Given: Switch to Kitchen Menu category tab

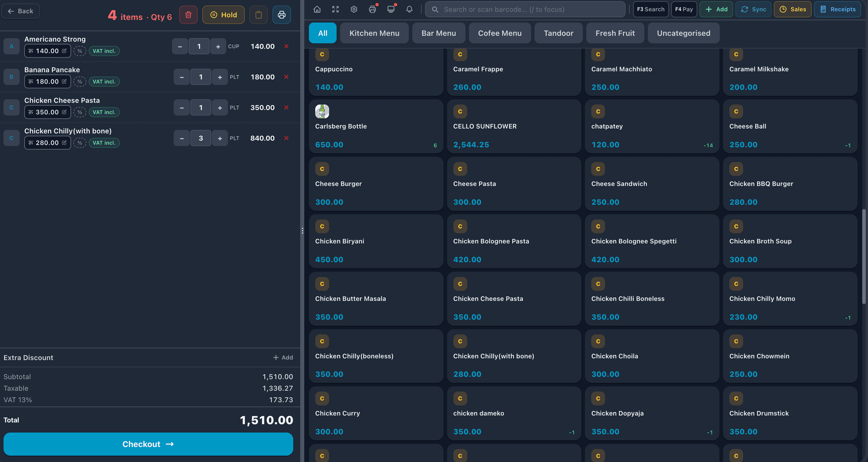Looking at the screenshot, I should (374, 33).
